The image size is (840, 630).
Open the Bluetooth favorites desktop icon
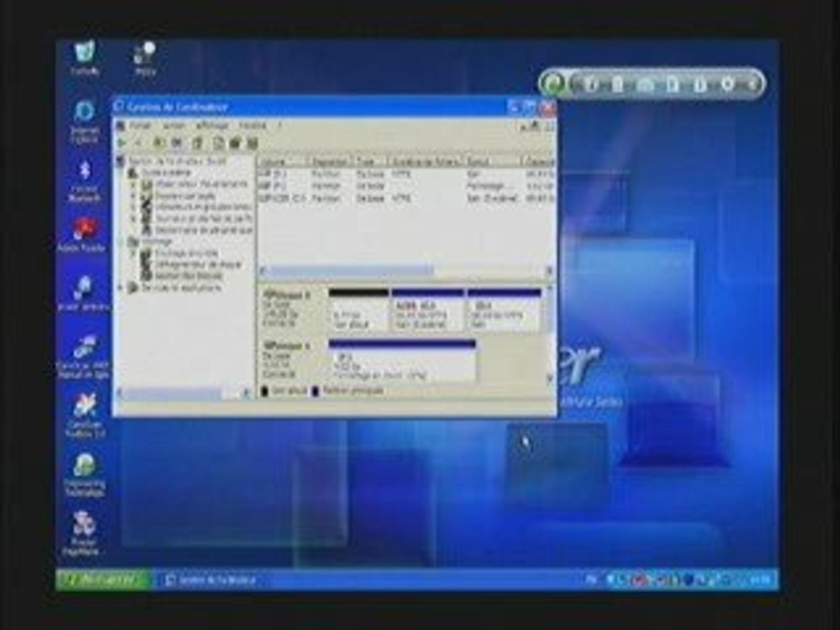[85, 180]
